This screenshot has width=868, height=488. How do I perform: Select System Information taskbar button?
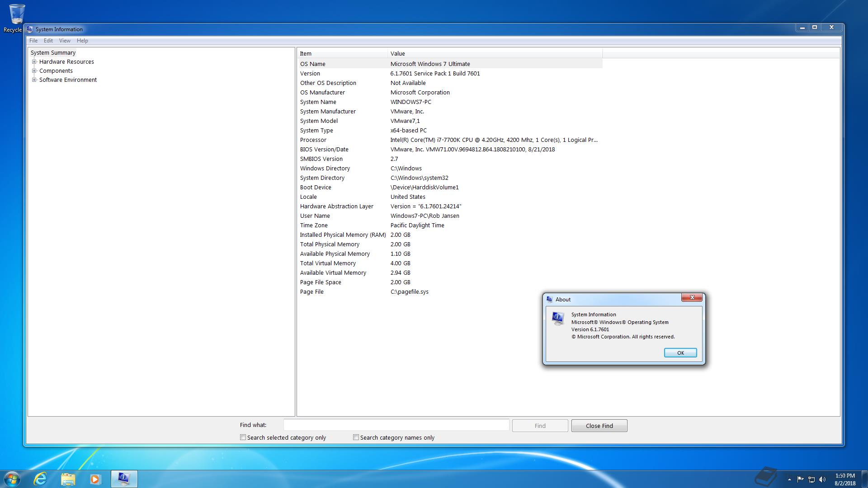[124, 479]
